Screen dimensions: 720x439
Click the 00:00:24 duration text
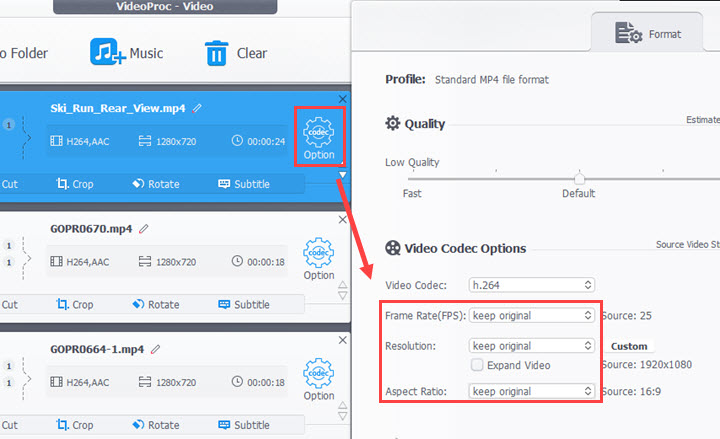[266, 141]
